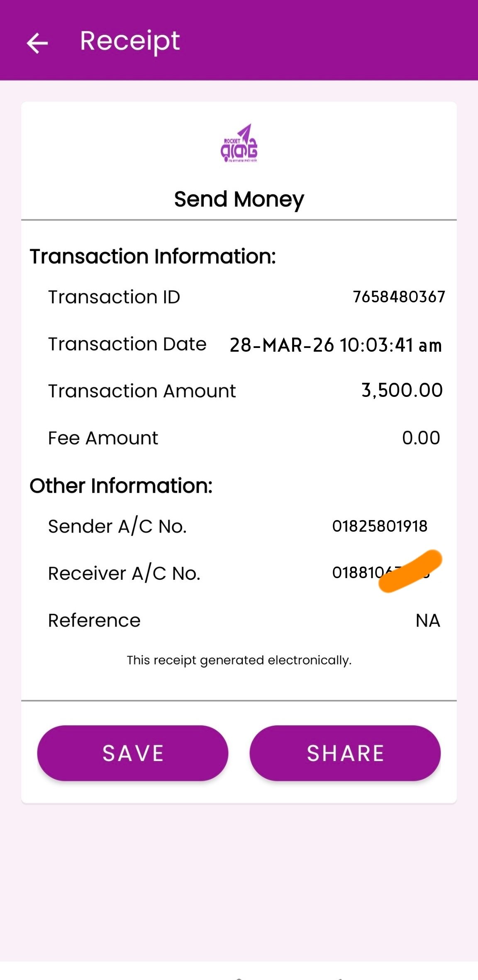Viewport: 478px width, 980px height.
Task: Tap the Rocket logo icon
Action: tap(239, 143)
